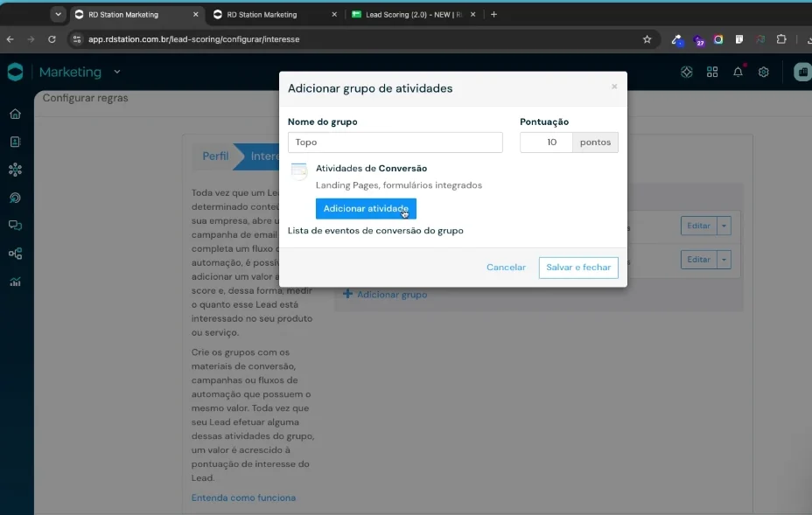Open the tab search dropdown arrow
The width and height of the screenshot is (812, 515).
tap(58, 15)
